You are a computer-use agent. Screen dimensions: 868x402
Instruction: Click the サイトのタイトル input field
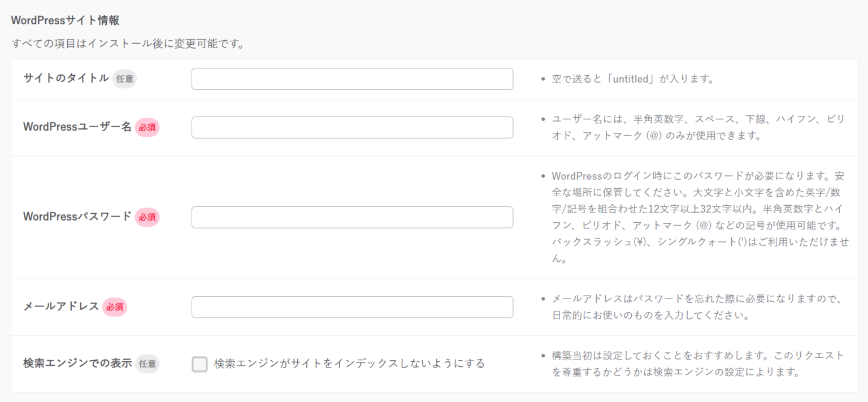[x=352, y=79]
